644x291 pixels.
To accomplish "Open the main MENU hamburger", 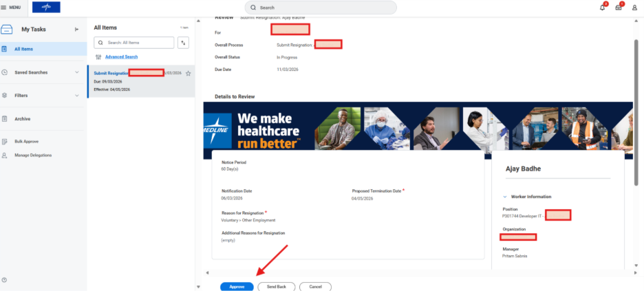I will 10,7.
